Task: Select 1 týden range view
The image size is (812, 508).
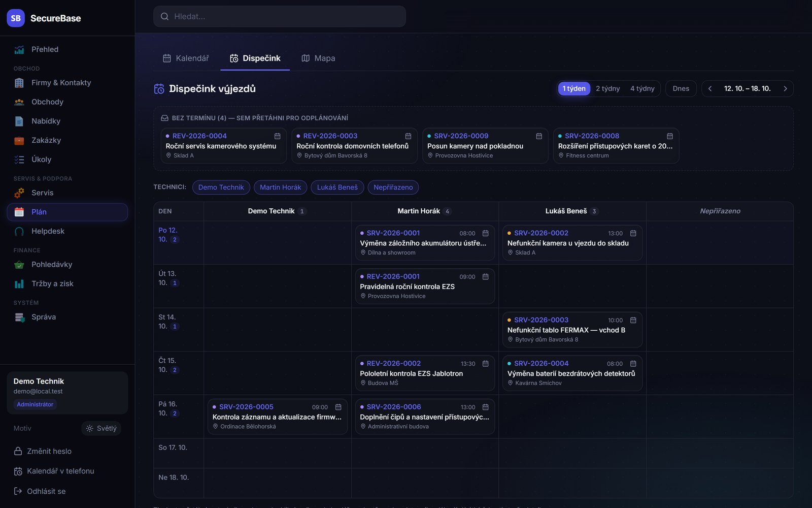Action: coord(574,88)
